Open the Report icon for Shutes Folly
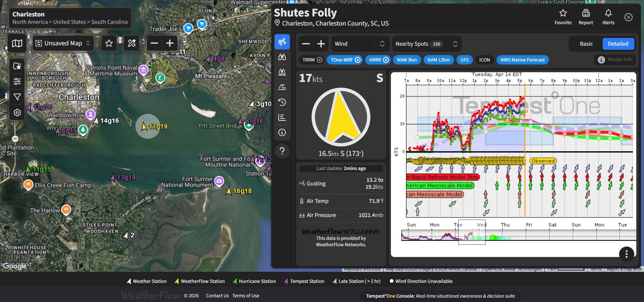Viewport: 644px width, 302px height. pyautogui.click(x=586, y=17)
